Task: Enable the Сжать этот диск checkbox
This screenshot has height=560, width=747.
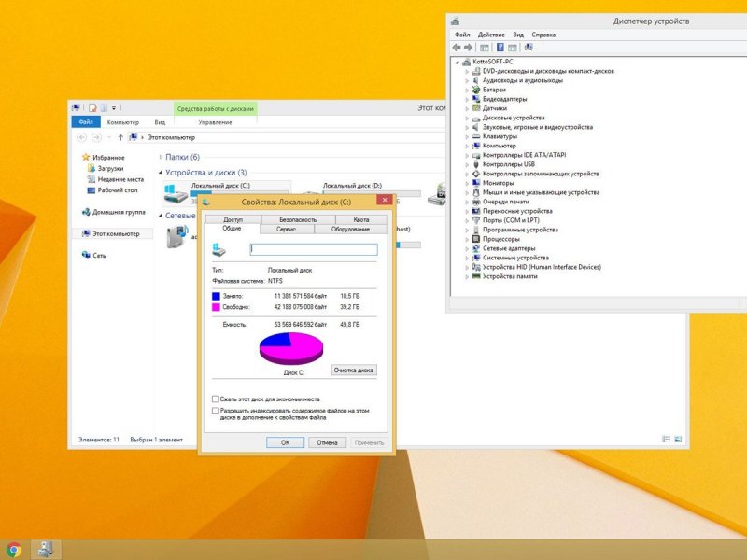Action: [x=216, y=399]
